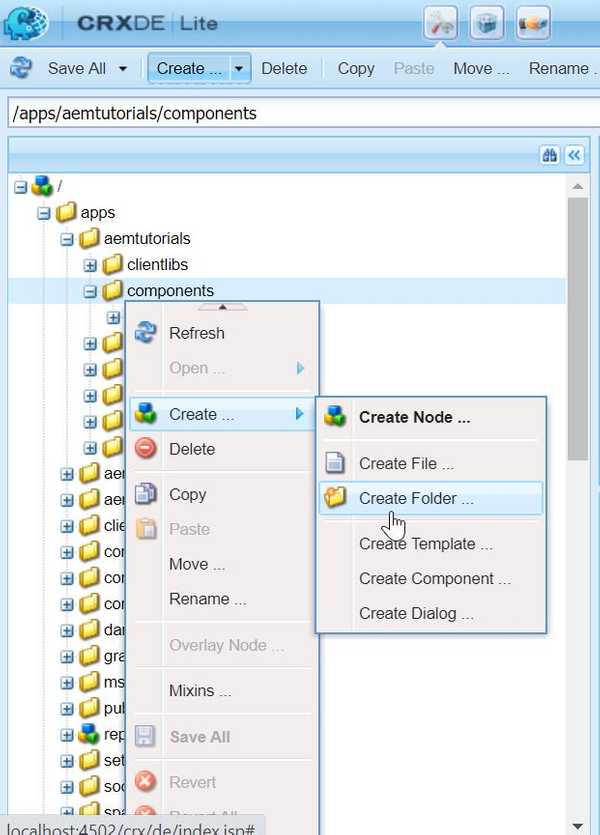Click the path field /apps/aemtutorials/components
600x835 pixels.
(x=304, y=113)
